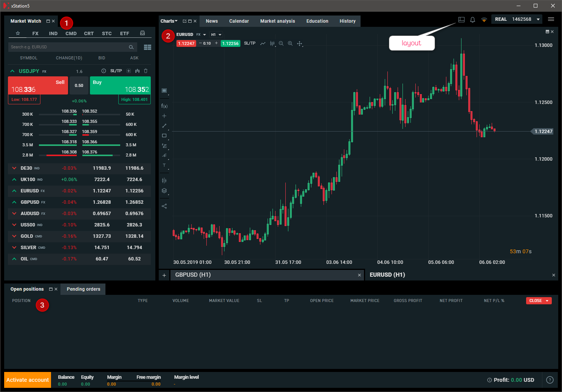Open the REAL 1462568 account dropdown
The image size is (562, 392).
pos(517,19)
